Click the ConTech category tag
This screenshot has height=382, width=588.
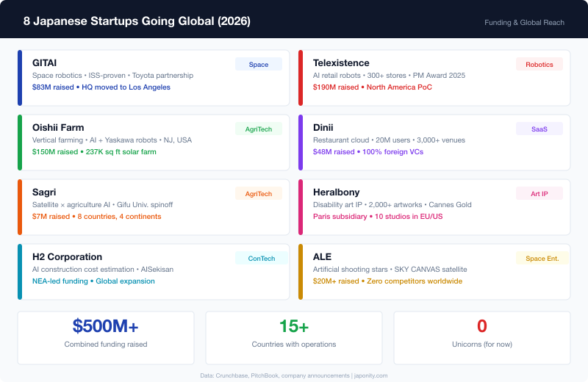click(262, 259)
